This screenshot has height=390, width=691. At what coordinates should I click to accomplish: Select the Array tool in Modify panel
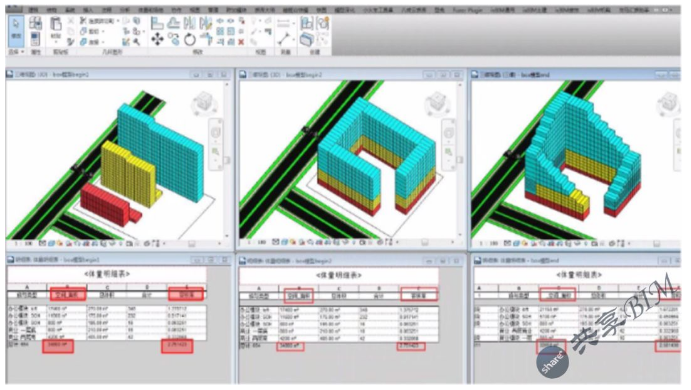pos(220,31)
